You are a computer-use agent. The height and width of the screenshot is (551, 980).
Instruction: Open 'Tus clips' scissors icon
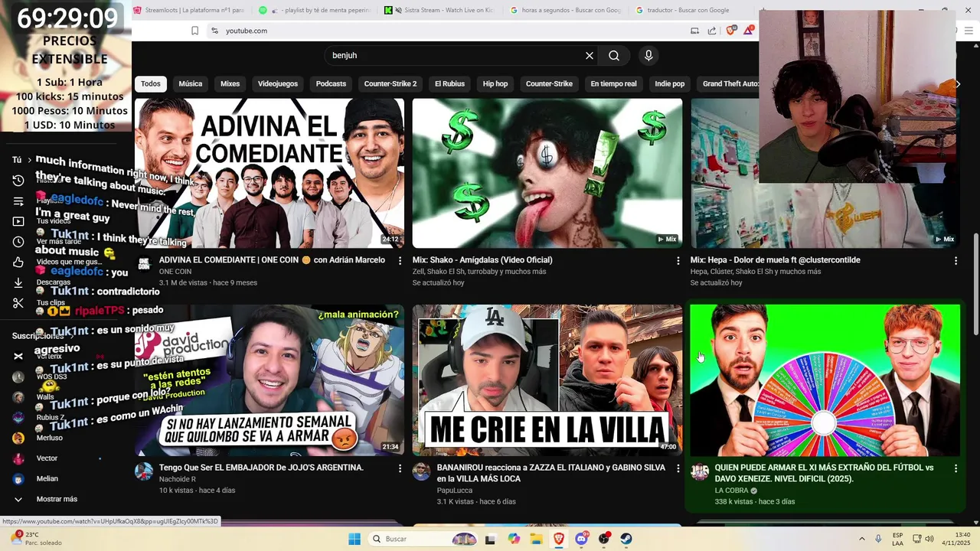[x=18, y=303]
